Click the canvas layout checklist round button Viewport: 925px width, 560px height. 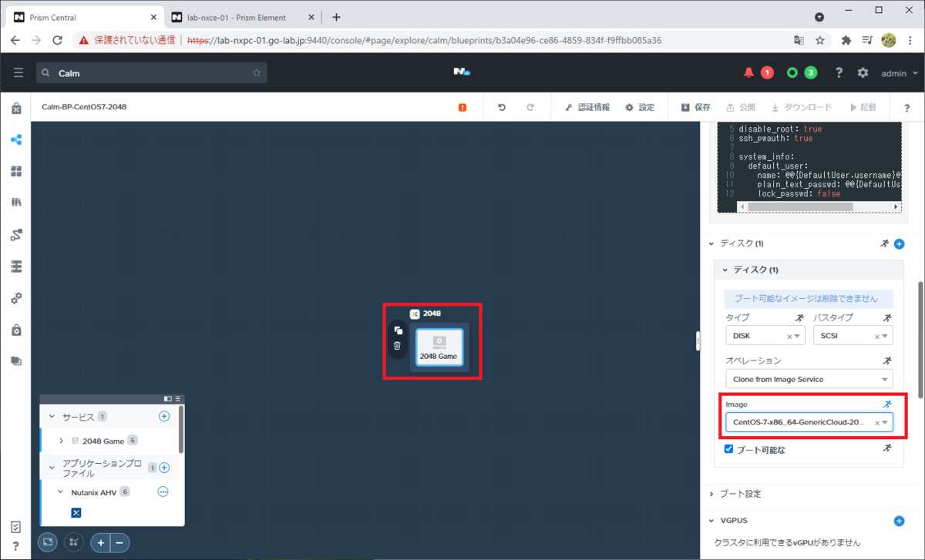[74, 542]
